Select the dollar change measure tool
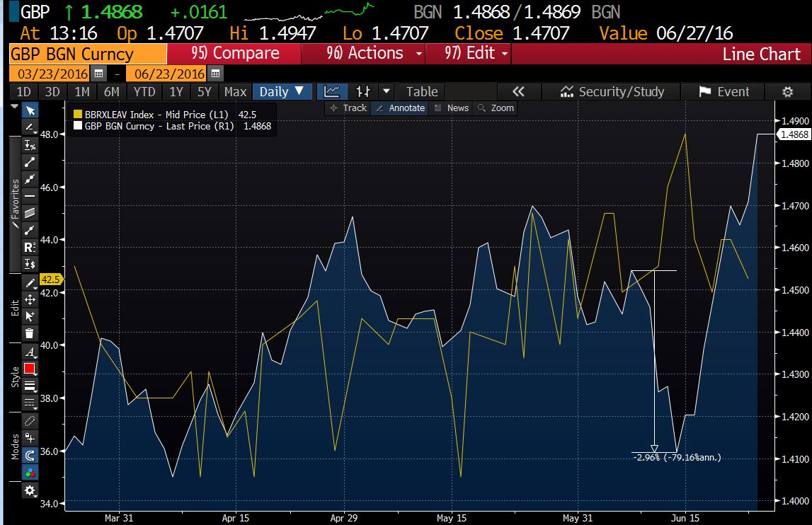This screenshot has height=525, width=812. pos(30,264)
